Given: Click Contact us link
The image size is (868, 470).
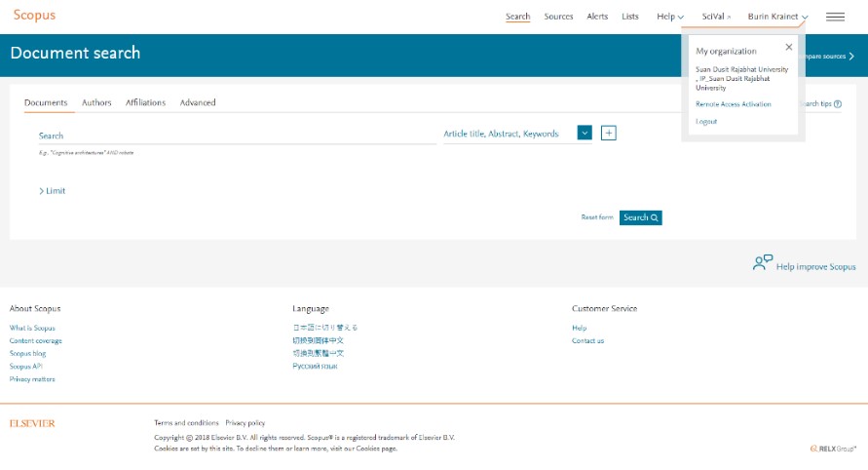Looking at the screenshot, I should 587,341.
